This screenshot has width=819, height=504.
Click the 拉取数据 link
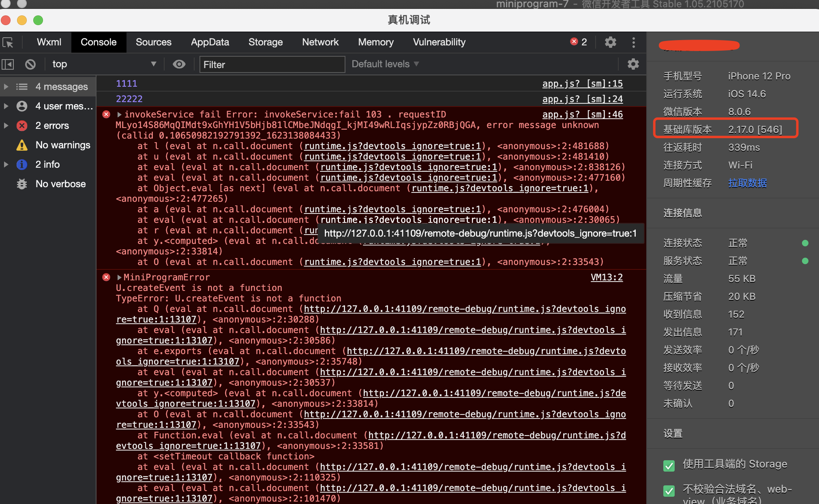[x=747, y=183]
